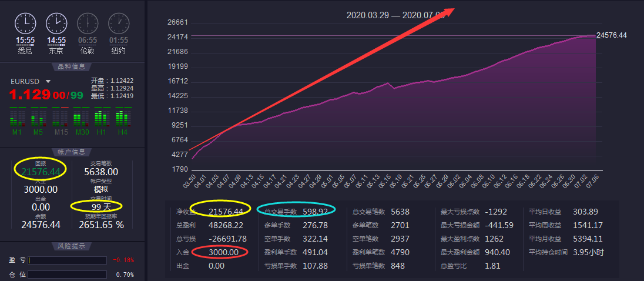Screen dimensions: 644x281
Task: Click the -0.18% profit-loss percentage
Action: click(123, 260)
